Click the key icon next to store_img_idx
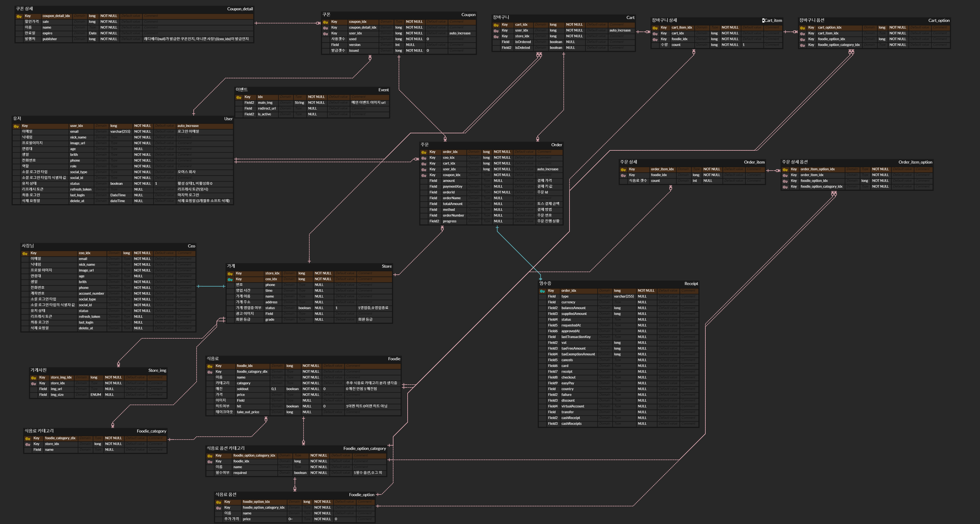Image resolution: width=980 pixels, height=524 pixels. pos(34,378)
